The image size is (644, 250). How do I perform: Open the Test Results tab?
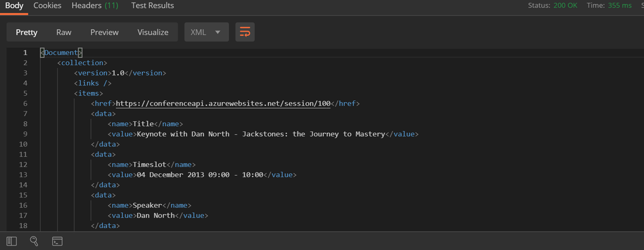coord(152,6)
